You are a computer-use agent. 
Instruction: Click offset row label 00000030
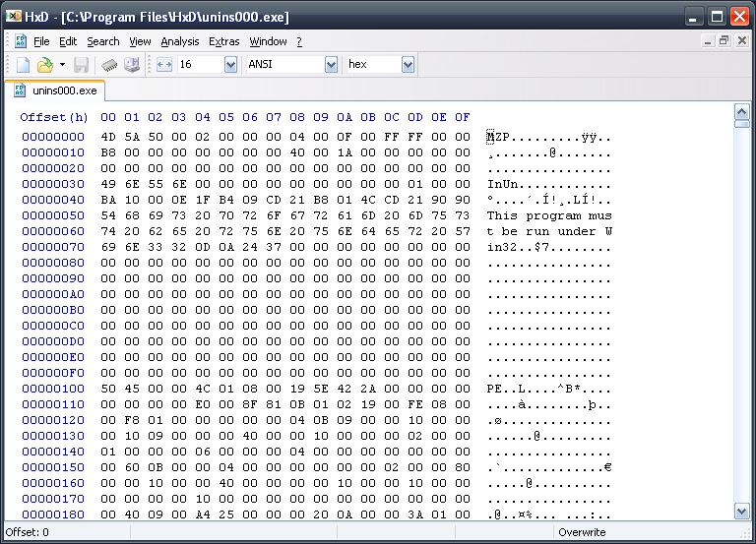point(53,184)
